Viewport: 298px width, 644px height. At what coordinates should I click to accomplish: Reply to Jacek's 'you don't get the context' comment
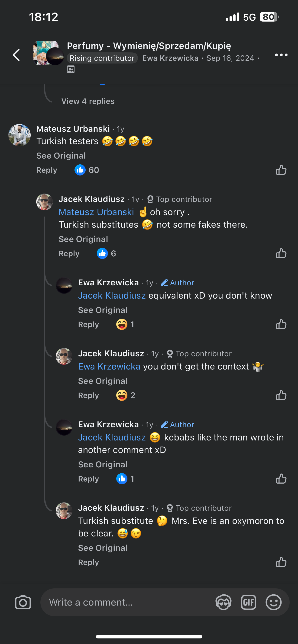(89, 395)
